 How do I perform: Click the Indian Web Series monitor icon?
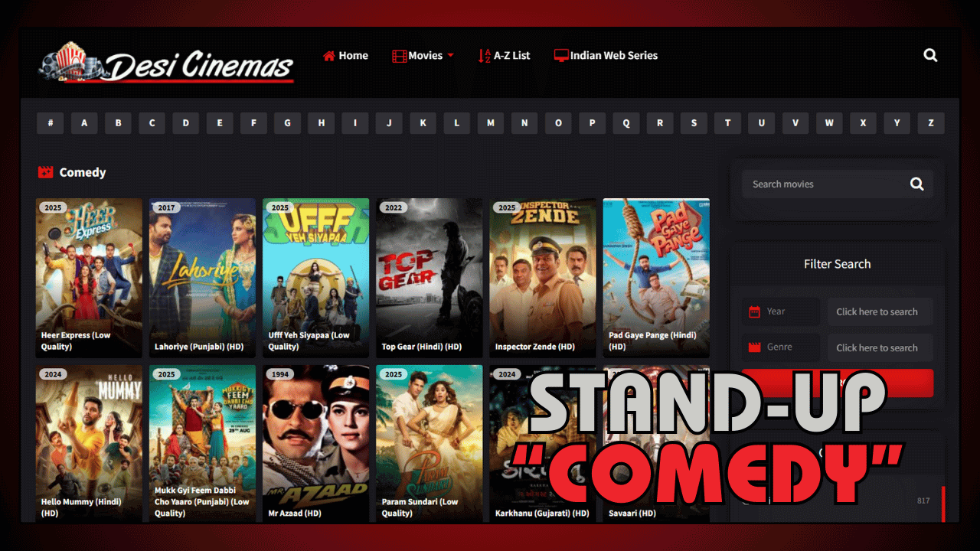(x=561, y=55)
